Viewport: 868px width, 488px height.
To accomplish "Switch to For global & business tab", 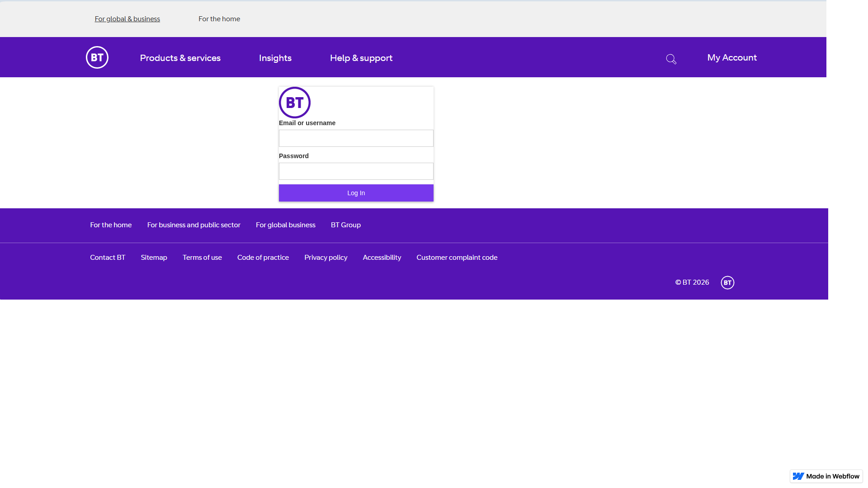I will [127, 19].
